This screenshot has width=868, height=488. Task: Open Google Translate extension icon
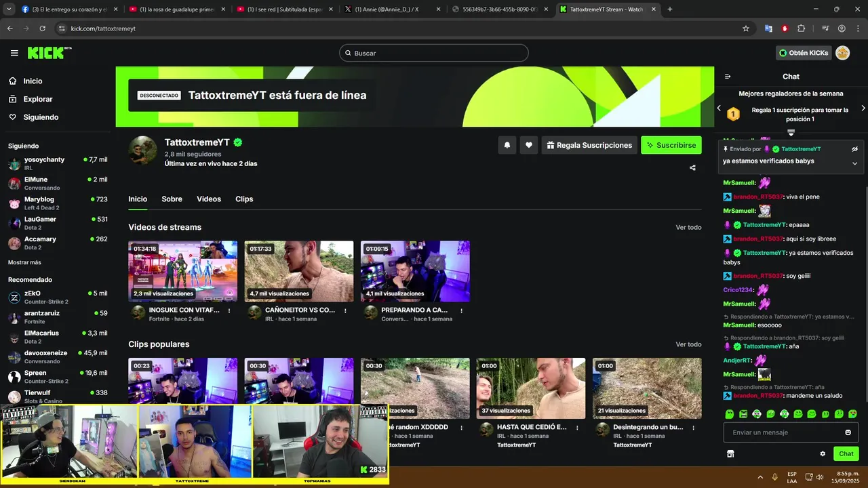tap(768, 28)
